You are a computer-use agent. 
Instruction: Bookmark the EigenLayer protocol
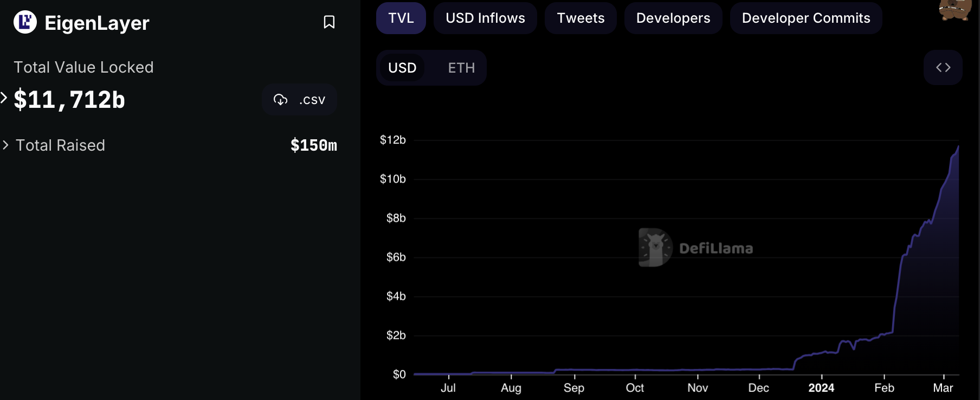tap(329, 22)
